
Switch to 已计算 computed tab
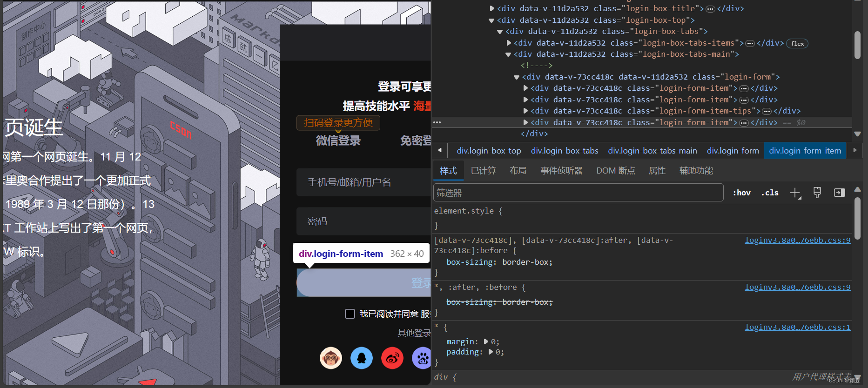[x=483, y=171]
